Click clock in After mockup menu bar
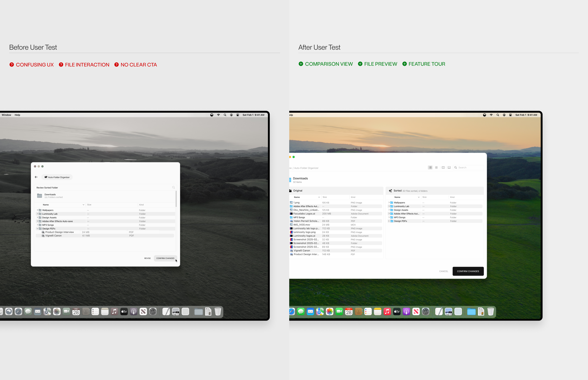The image size is (588, 380). pyautogui.click(x=526, y=115)
